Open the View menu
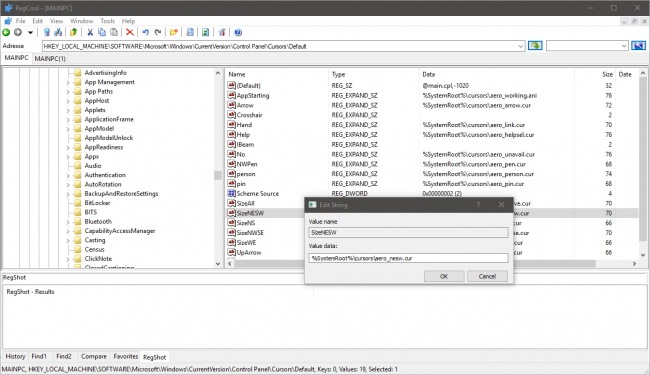 56,21
